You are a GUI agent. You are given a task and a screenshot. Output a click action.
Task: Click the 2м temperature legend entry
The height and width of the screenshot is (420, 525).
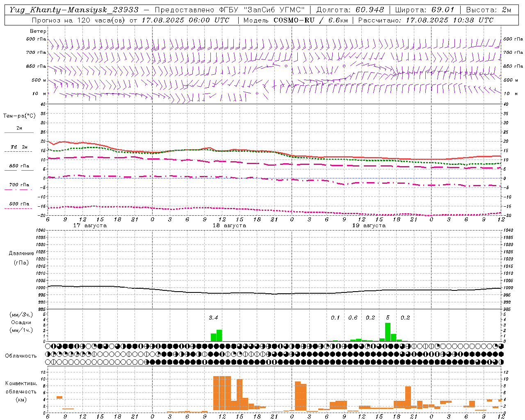point(19,128)
